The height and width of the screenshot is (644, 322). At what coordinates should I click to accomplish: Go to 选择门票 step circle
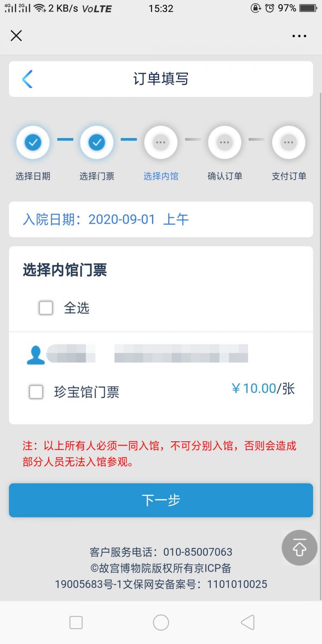pos(97,142)
